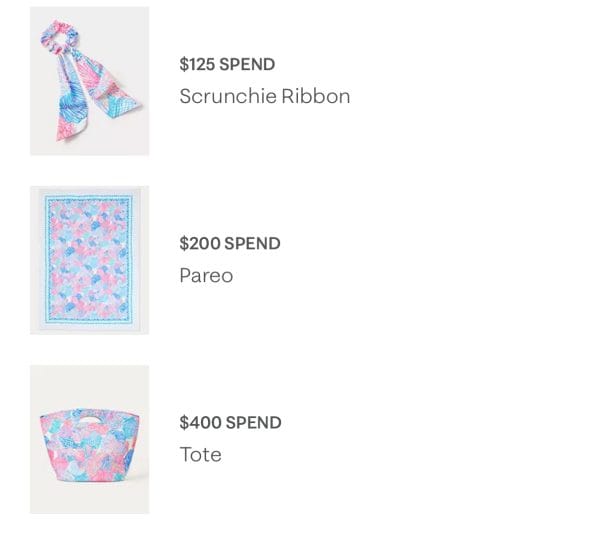Click the word Ribbon in the first item

[x=316, y=96]
